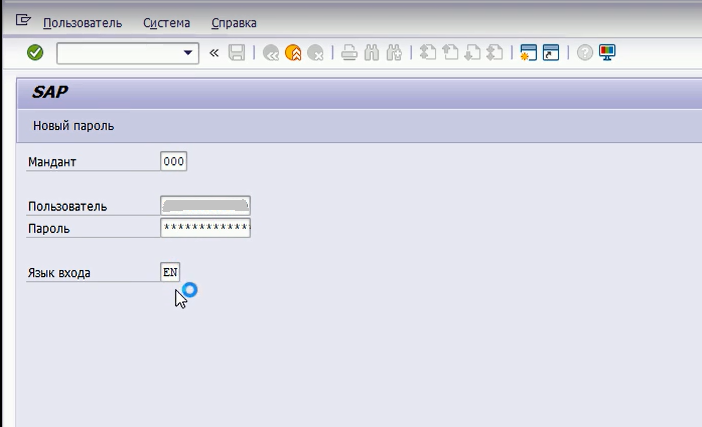This screenshot has width=702, height=427.
Task: Collapse command field with double chevron
Action: point(213,53)
